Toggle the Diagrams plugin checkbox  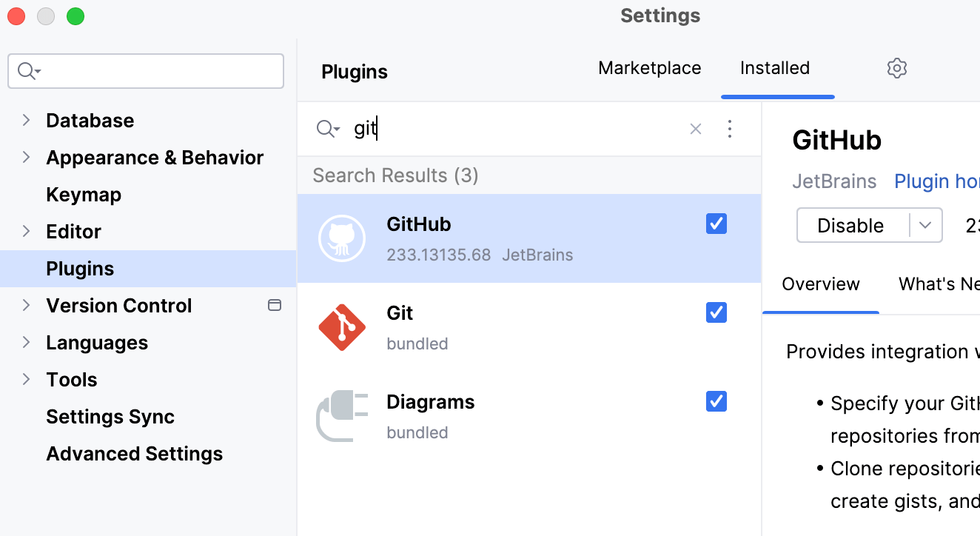(x=716, y=401)
